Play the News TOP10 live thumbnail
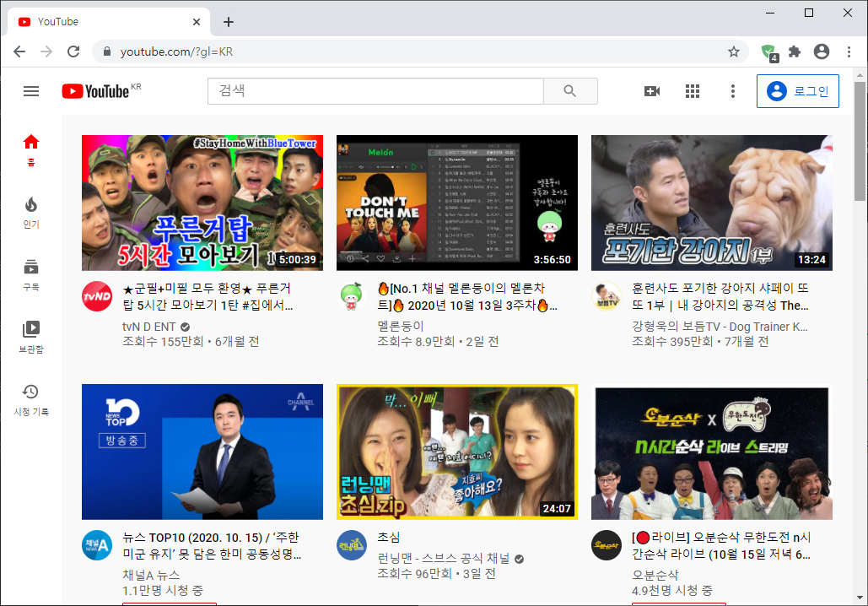This screenshot has height=606, width=868. (x=202, y=452)
